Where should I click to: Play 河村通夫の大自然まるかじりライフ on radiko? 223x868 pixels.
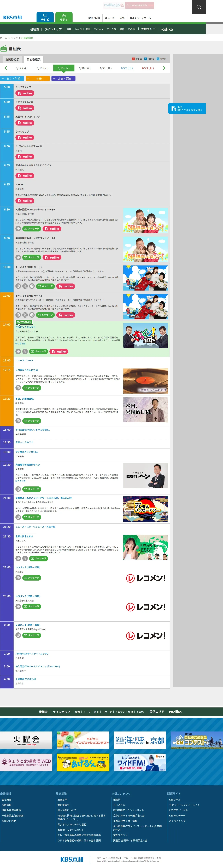[x=25, y=175]
